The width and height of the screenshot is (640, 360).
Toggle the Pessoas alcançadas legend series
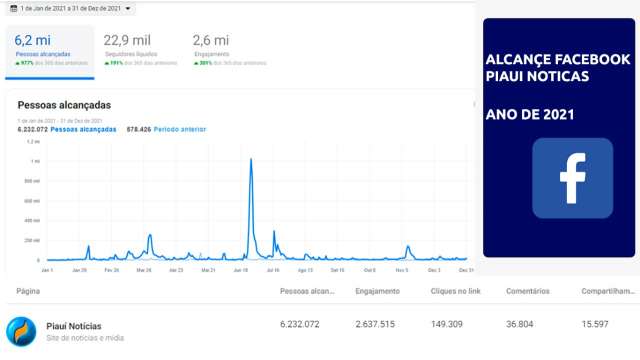(x=83, y=129)
